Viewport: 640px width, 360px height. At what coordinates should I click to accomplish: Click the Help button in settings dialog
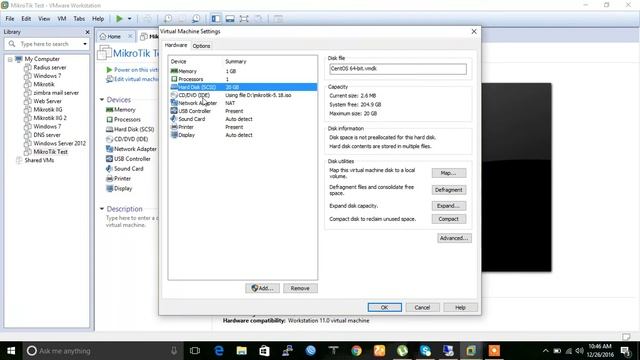(x=460, y=307)
